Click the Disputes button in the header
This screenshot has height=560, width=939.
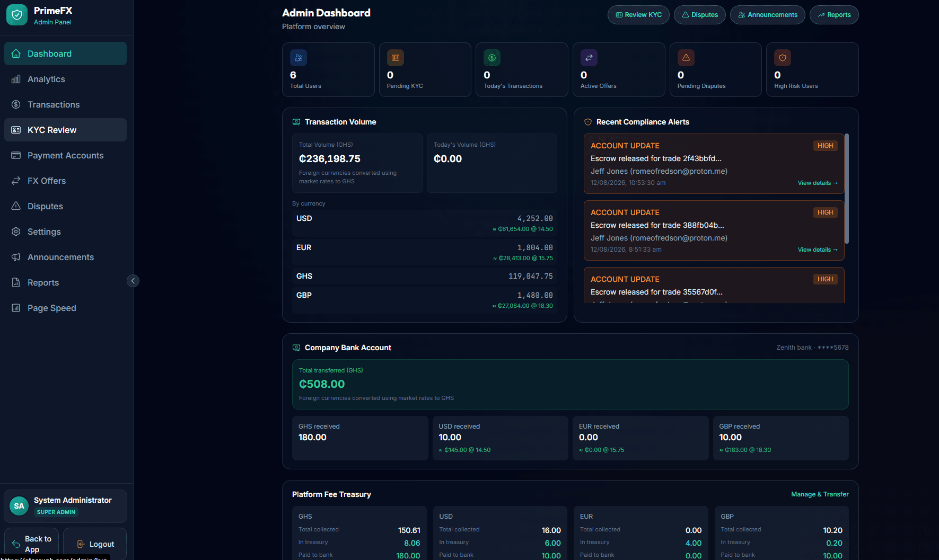click(x=700, y=15)
